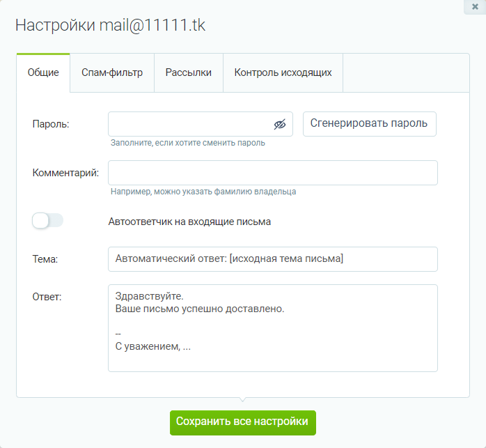The image size is (486, 448).
Task: Click the Ответ field label
Action: pos(47,297)
